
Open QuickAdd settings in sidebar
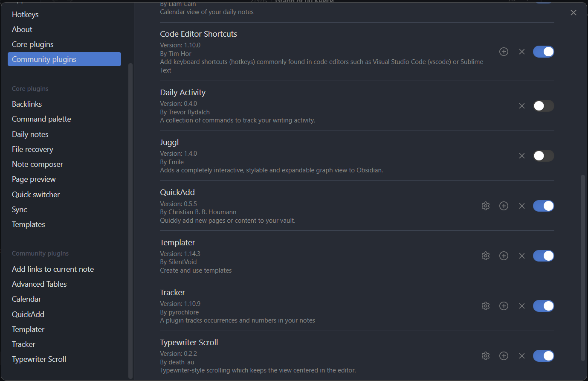click(x=64, y=314)
